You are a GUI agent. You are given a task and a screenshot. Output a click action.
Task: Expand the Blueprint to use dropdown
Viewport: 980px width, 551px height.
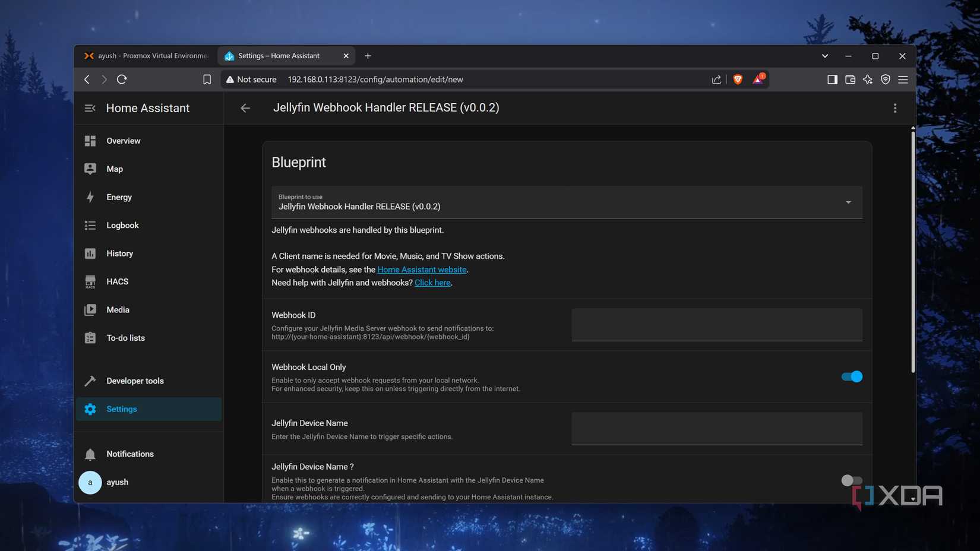point(567,202)
